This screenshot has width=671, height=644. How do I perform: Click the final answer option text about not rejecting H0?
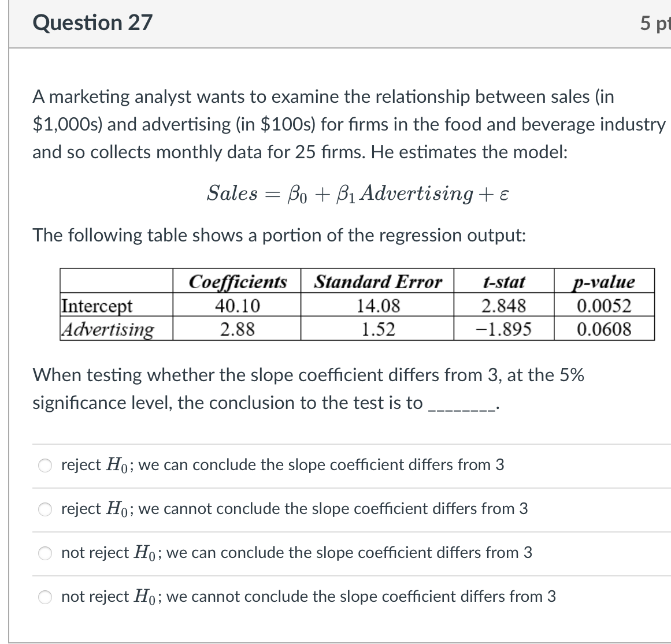309,597
